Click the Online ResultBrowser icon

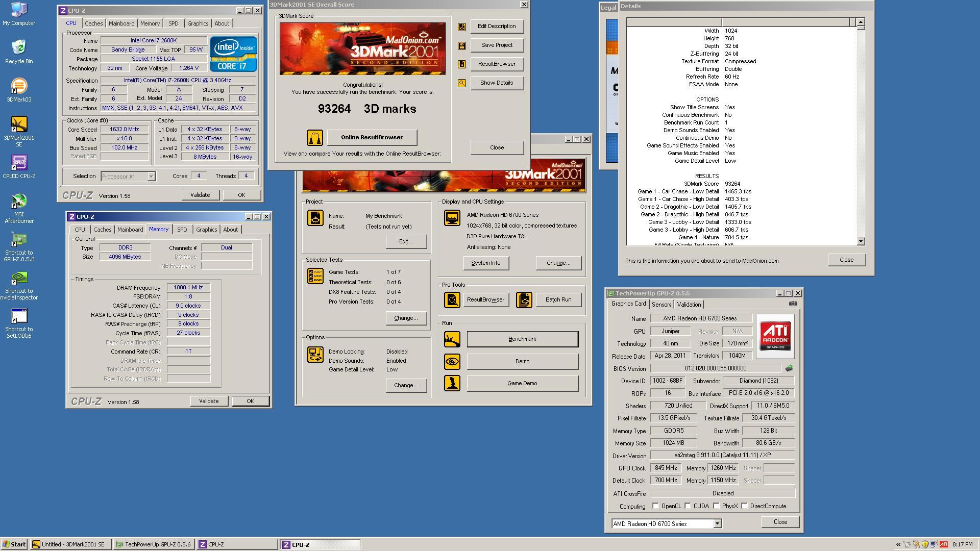point(315,138)
